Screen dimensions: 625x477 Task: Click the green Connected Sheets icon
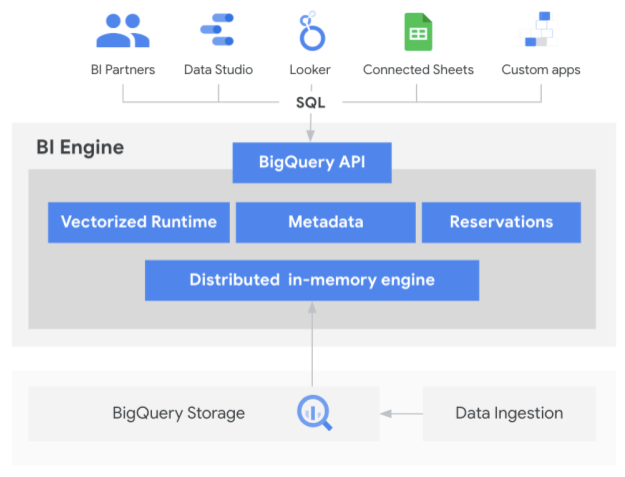tap(418, 32)
